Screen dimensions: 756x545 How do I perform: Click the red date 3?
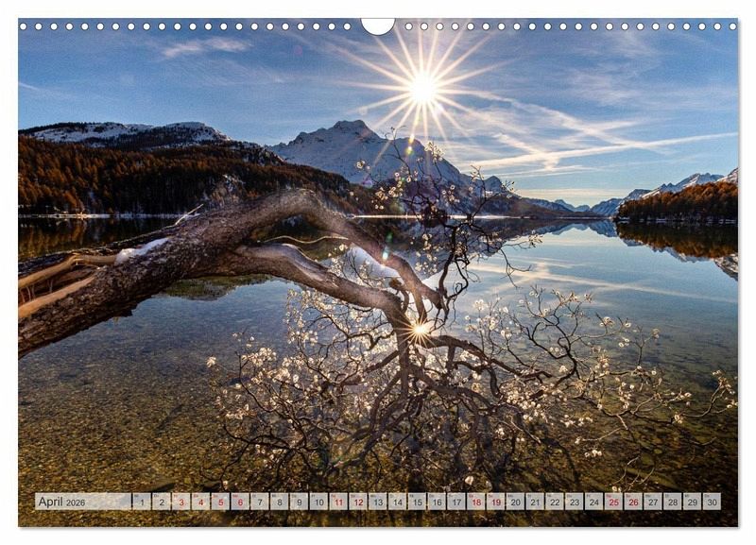(180, 502)
